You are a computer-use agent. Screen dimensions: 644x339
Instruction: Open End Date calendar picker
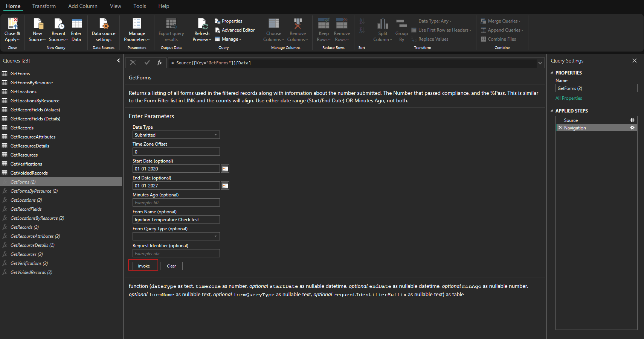coord(225,186)
